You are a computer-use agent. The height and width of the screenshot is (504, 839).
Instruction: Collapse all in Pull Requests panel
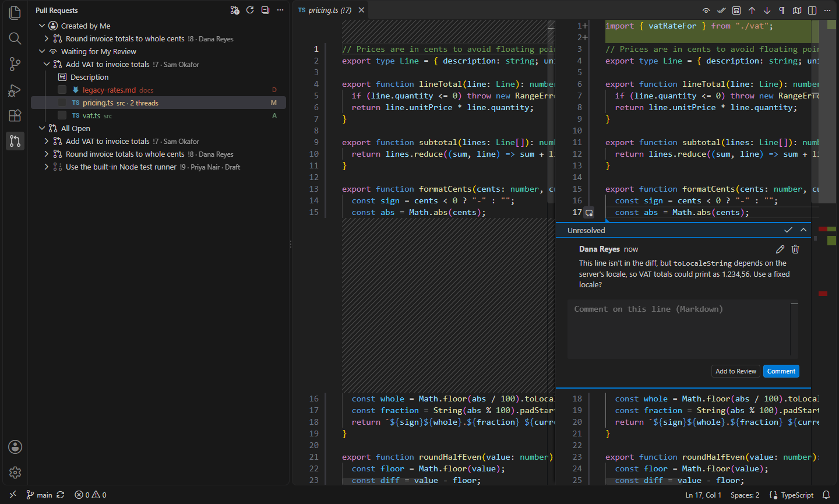click(265, 10)
